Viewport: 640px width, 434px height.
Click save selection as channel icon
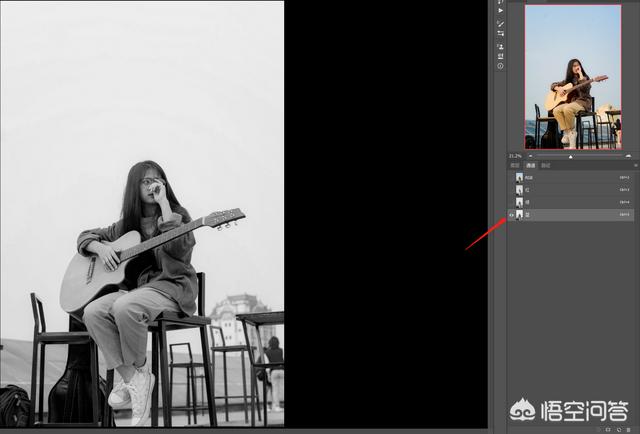click(608, 430)
